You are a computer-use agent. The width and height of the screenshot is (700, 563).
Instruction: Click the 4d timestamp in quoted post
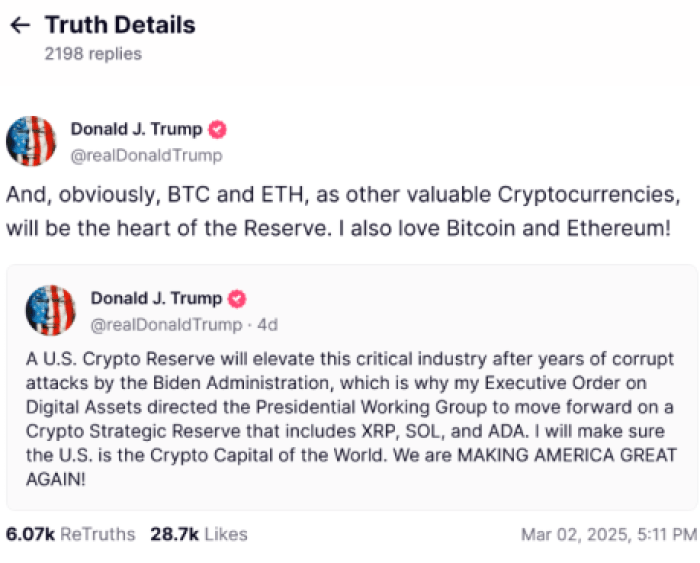click(x=267, y=324)
